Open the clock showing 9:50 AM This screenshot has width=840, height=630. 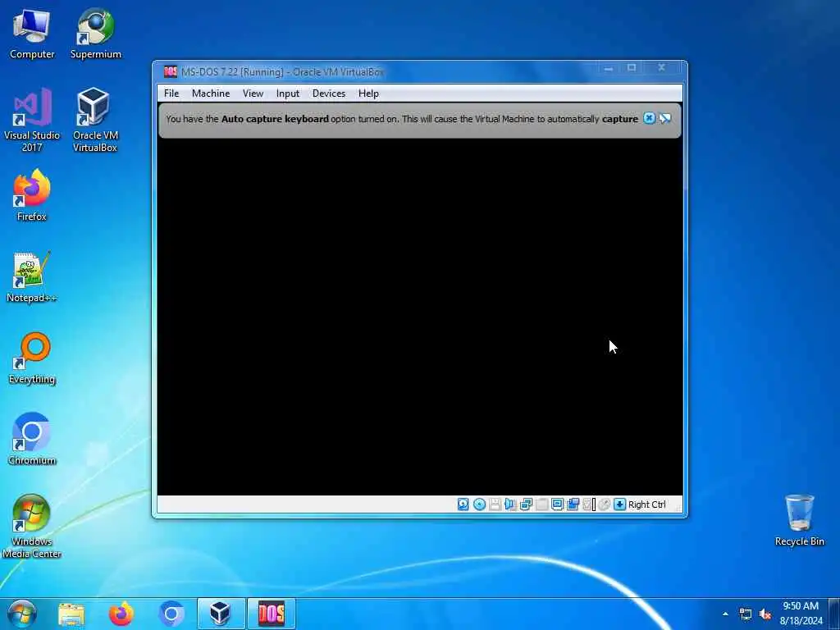point(801,614)
